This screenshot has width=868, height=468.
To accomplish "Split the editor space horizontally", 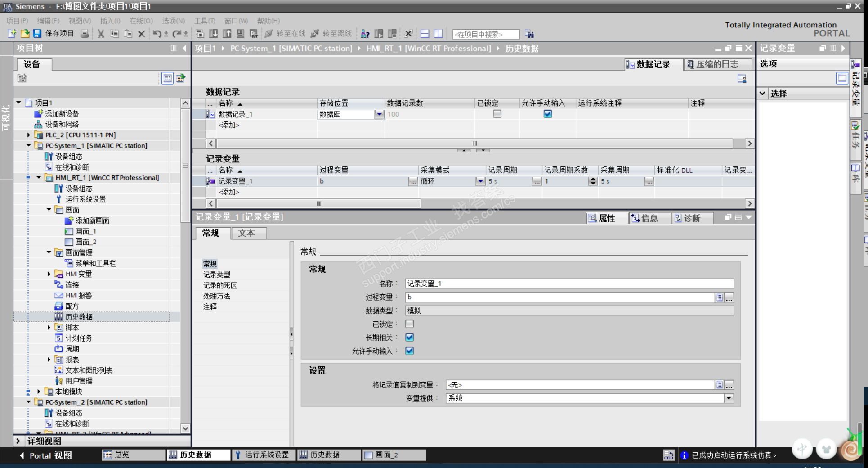I will click(425, 34).
